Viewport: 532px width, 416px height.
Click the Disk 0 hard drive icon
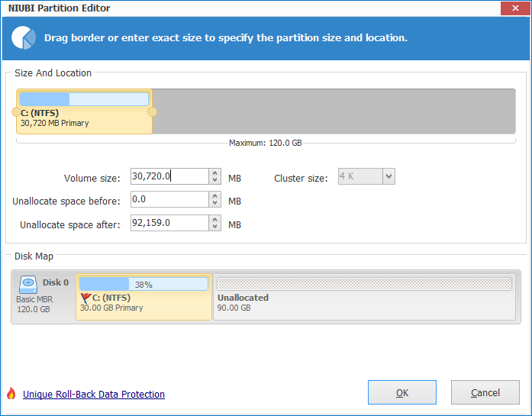click(x=27, y=285)
